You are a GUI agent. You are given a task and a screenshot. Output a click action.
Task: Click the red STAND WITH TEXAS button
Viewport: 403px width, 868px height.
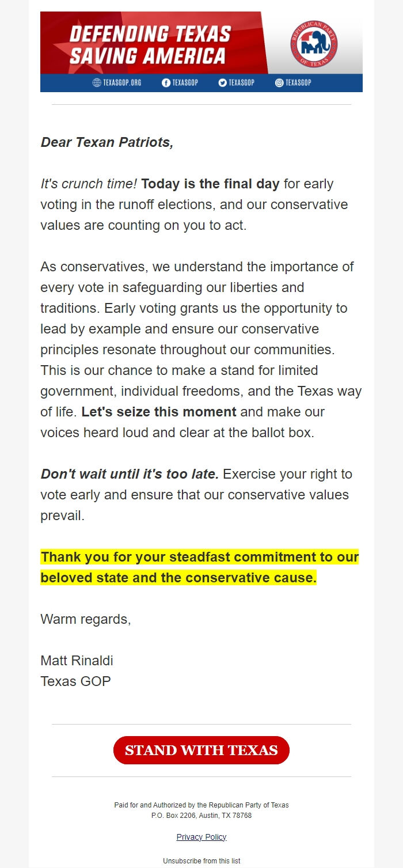[x=201, y=750]
